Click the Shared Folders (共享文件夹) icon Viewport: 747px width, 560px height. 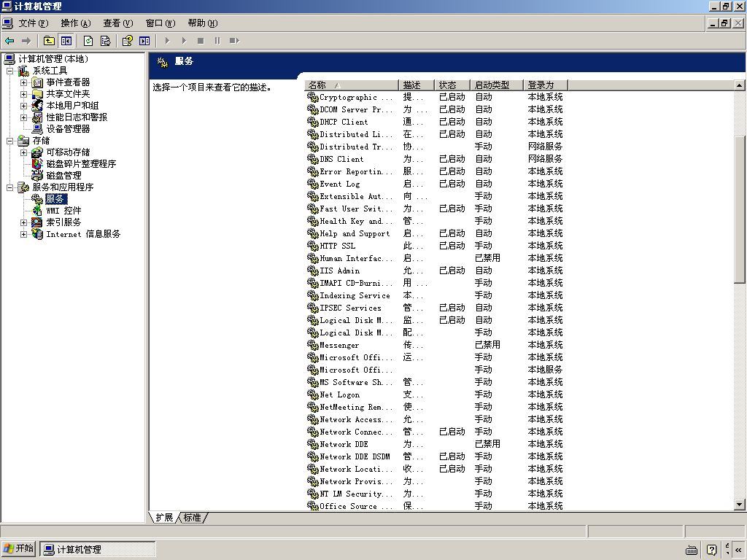coord(37,94)
